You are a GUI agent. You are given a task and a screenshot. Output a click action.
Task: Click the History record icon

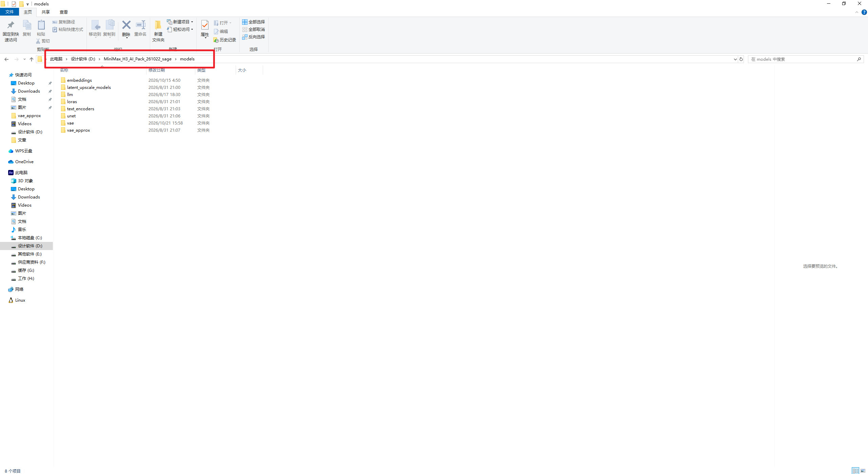coord(216,40)
